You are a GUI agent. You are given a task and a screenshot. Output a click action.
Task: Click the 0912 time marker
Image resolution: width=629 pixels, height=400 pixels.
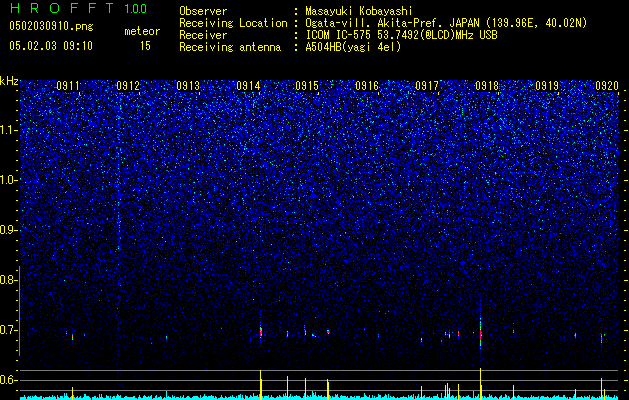pyautogui.click(x=128, y=86)
